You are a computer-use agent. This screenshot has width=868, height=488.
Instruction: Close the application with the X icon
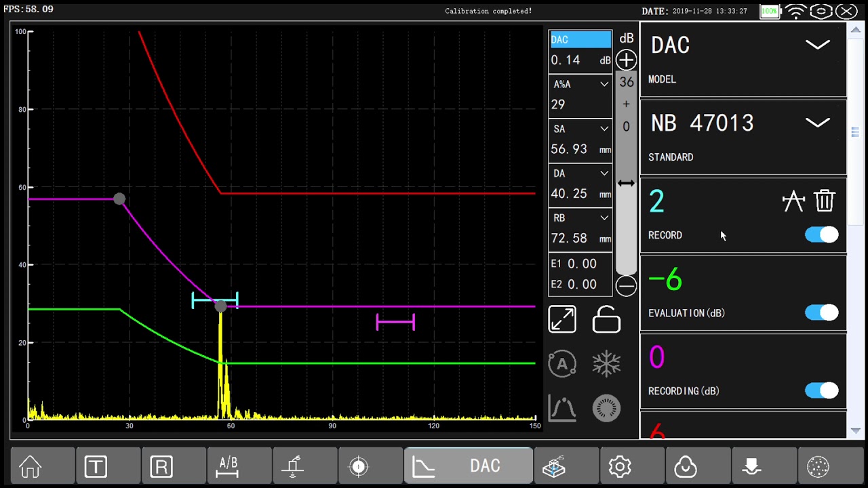coord(846,11)
